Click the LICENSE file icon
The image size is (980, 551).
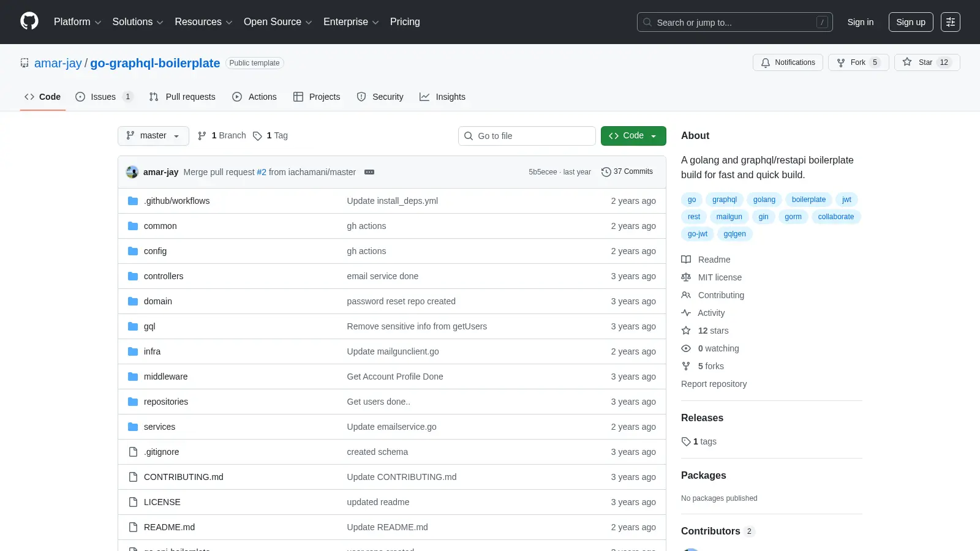click(x=133, y=502)
